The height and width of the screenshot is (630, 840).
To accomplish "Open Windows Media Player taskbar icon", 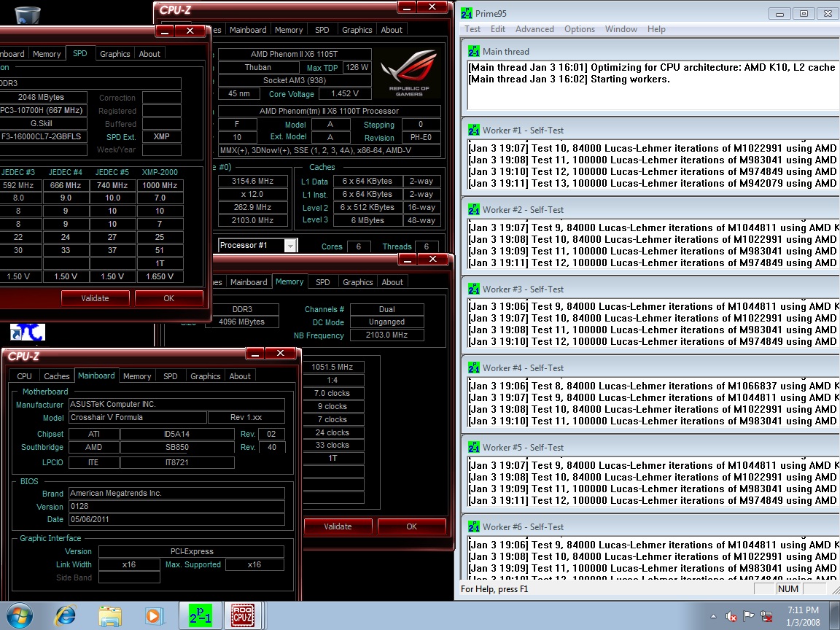I will pos(154,616).
